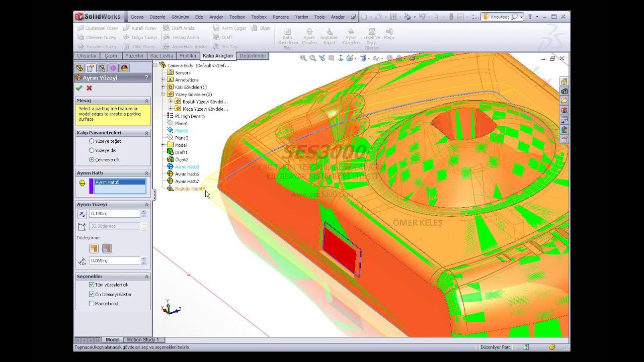Open the ConfigurationManager tab icon

coord(102,68)
